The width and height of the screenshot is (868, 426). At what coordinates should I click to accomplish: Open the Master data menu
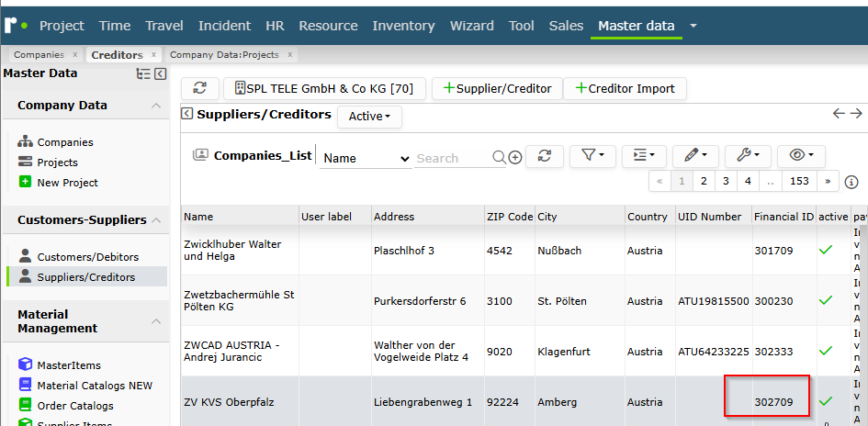[x=636, y=26]
